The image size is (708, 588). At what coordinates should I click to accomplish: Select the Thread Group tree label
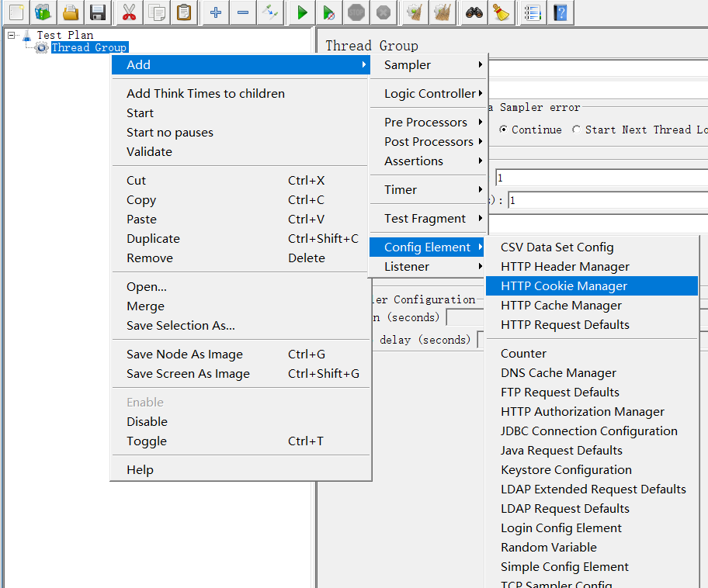point(89,47)
